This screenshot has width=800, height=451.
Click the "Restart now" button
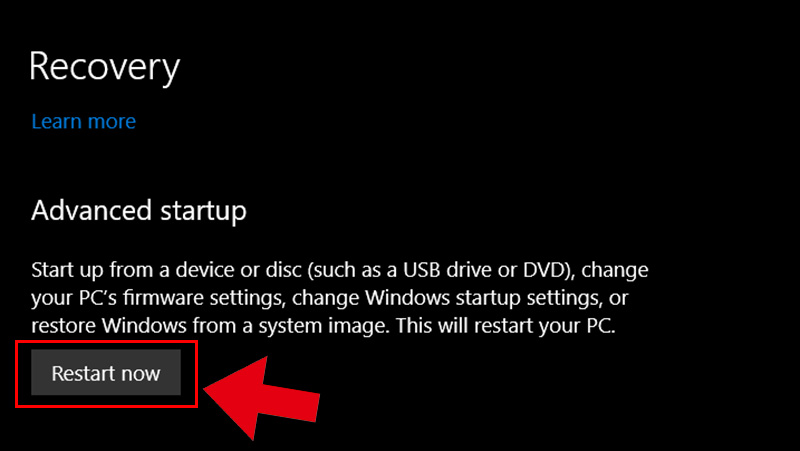point(106,372)
